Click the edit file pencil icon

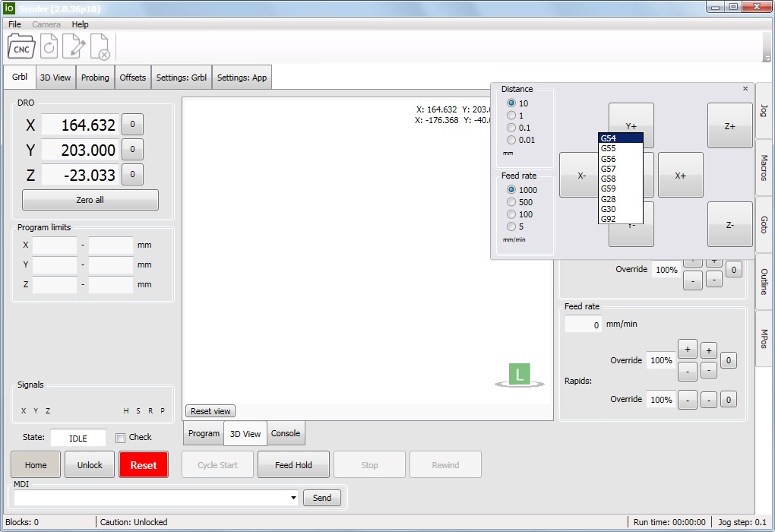74,47
